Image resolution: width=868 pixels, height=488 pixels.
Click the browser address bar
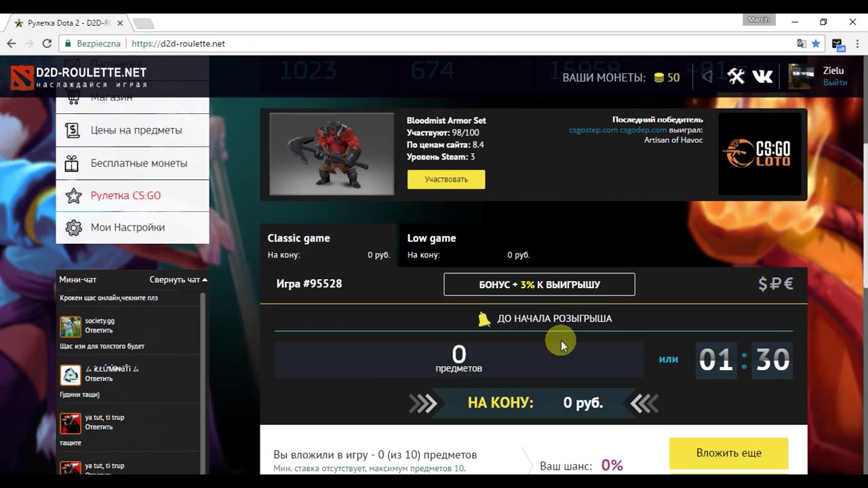pyautogui.click(x=434, y=43)
